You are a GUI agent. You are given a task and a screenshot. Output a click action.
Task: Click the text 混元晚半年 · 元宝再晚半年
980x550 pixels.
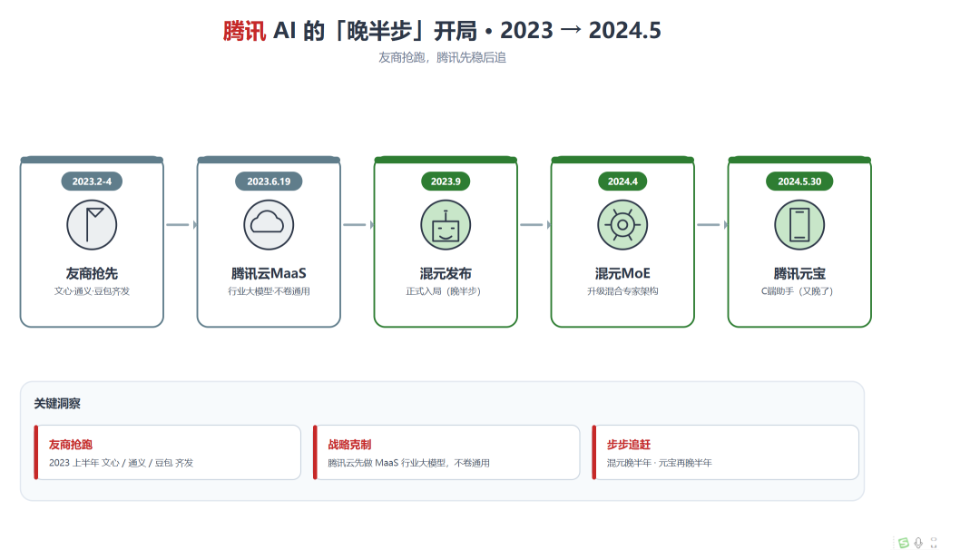pos(660,463)
